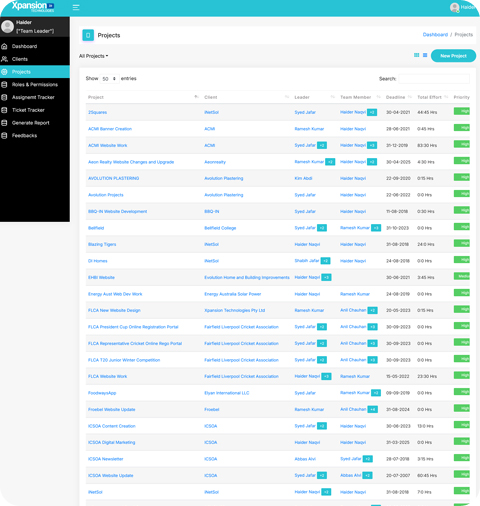Click Elyan International LLC client link
The image size is (480, 506).
pyautogui.click(x=227, y=393)
